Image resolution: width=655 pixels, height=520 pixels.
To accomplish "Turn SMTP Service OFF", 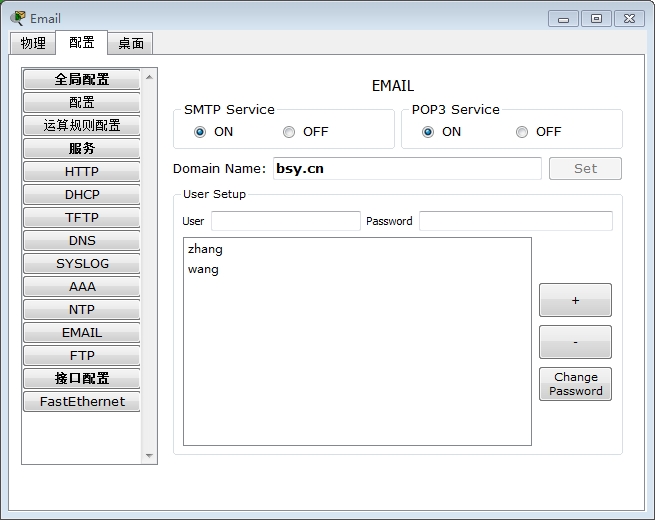I will click(x=289, y=132).
